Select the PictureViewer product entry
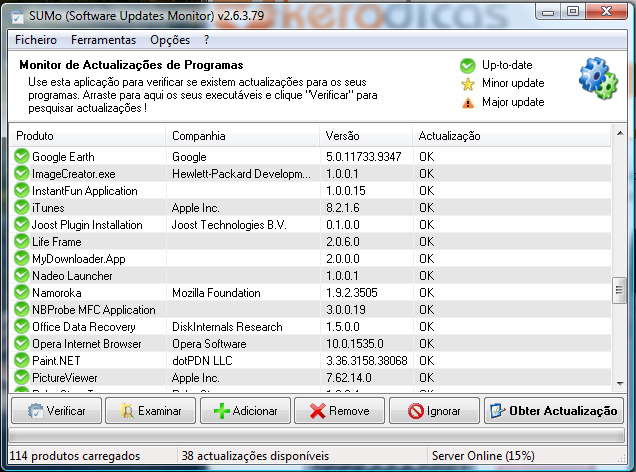The height and width of the screenshot is (472, 636). tap(65, 378)
